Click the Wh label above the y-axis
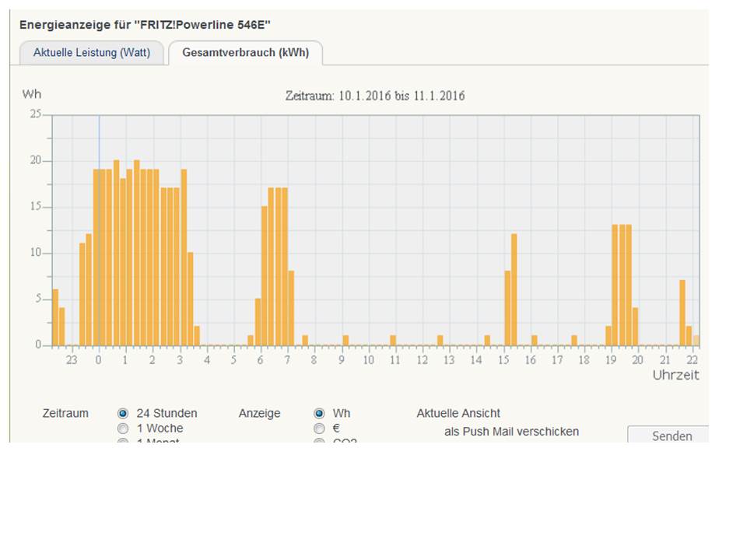Image resolution: width=747 pixels, height=560 pixels. tap(32, 94)
